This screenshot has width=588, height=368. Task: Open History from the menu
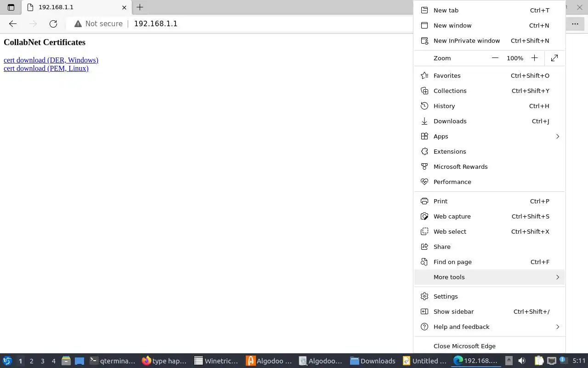click(x=489, y=106)
